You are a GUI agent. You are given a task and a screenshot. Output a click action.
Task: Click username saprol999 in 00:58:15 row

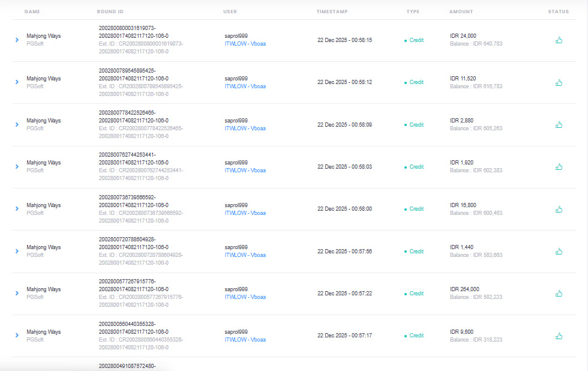pos(236,36)
